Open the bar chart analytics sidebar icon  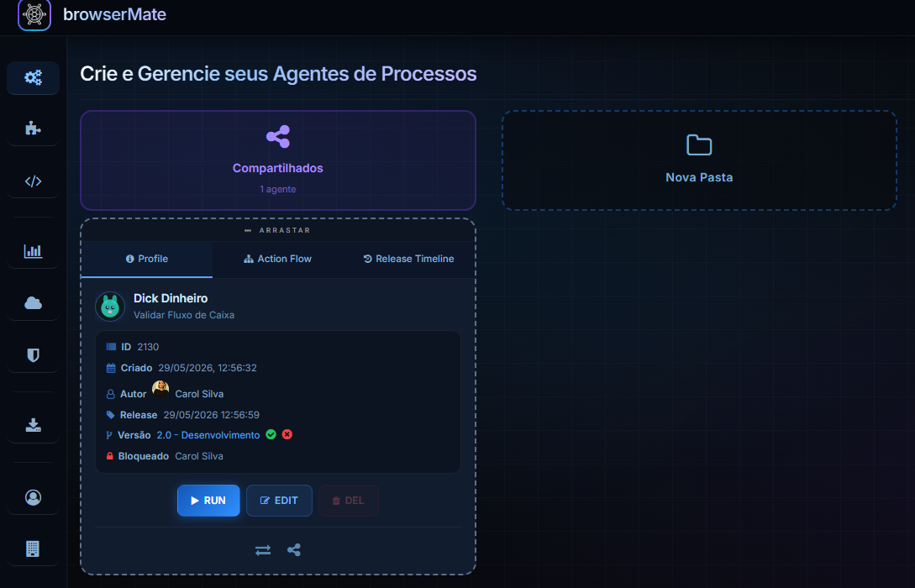pyautogui.click(x=34, y=251)
